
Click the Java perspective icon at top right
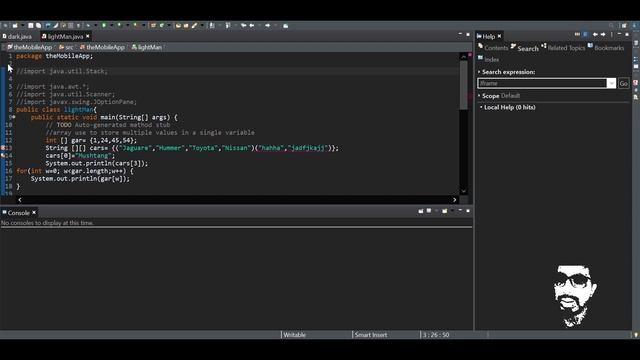click(634, 26)
